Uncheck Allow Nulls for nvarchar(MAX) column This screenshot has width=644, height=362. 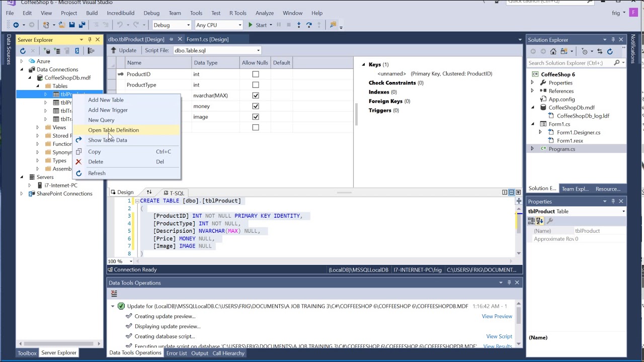click(256, 96)
